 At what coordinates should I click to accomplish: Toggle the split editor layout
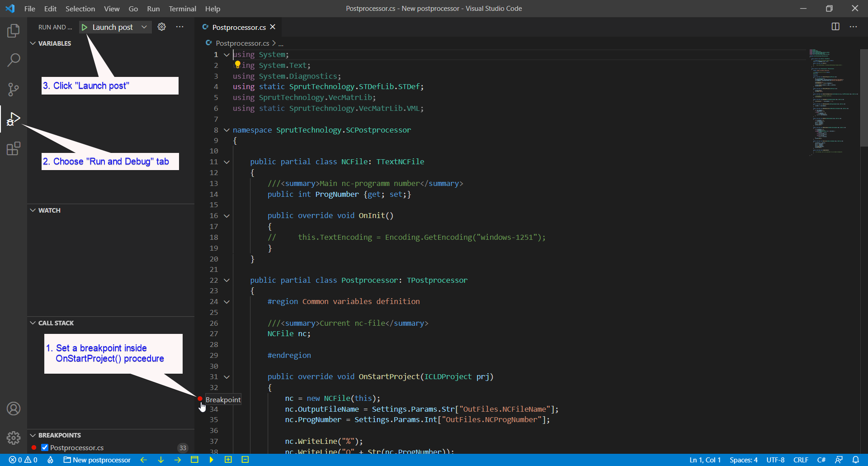[835, 27]
